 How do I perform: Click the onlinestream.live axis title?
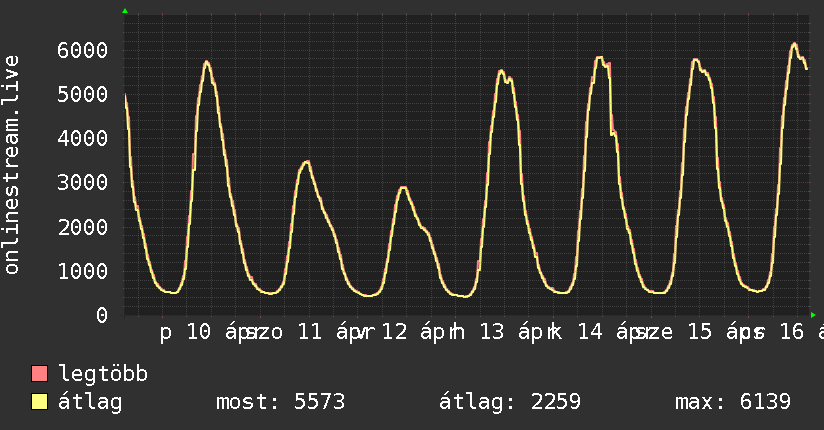pos(11,165)
